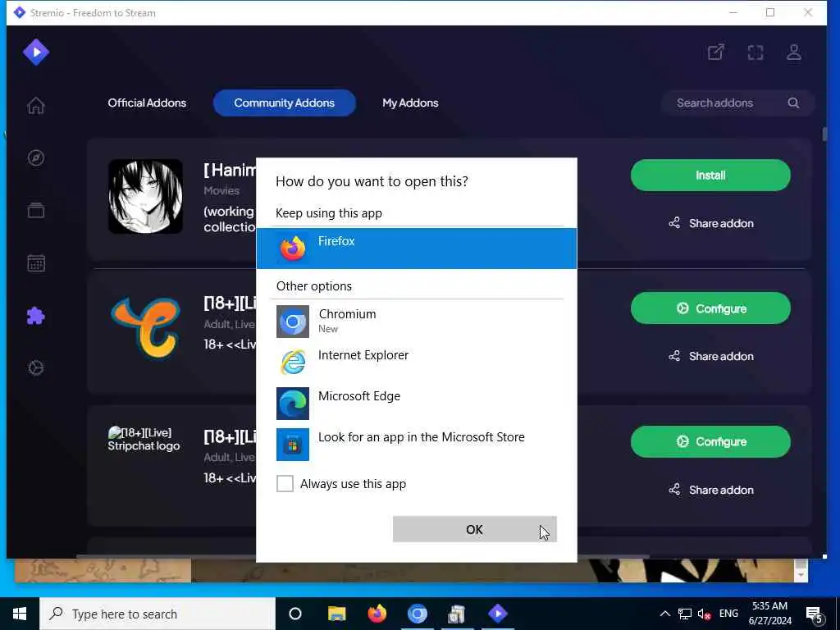
Task: Click the share icon of the first addon
Action: (674, 223)
